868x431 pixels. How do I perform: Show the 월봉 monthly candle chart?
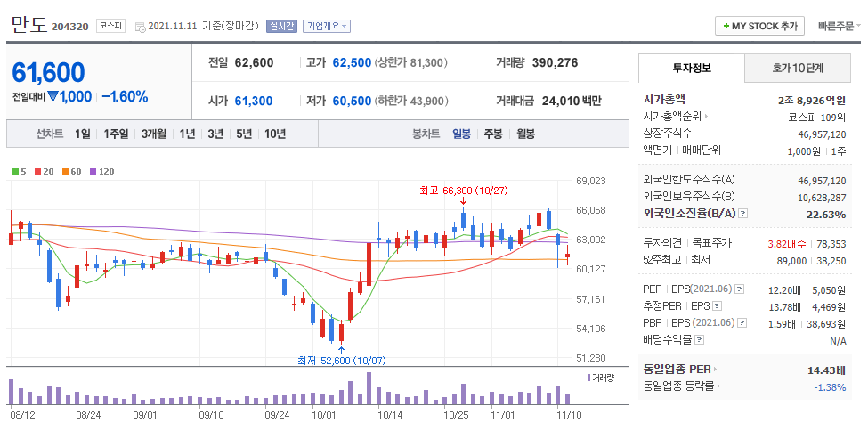pos(525,134)
